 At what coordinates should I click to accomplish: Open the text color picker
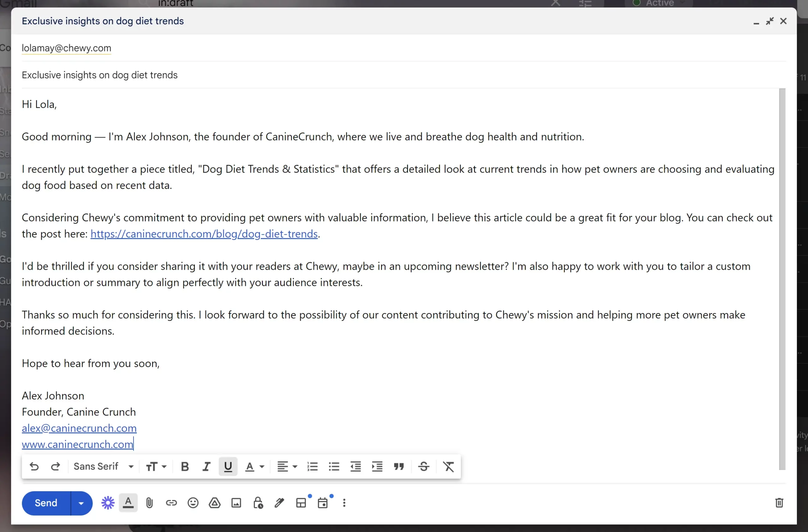(x=254, y=466)
